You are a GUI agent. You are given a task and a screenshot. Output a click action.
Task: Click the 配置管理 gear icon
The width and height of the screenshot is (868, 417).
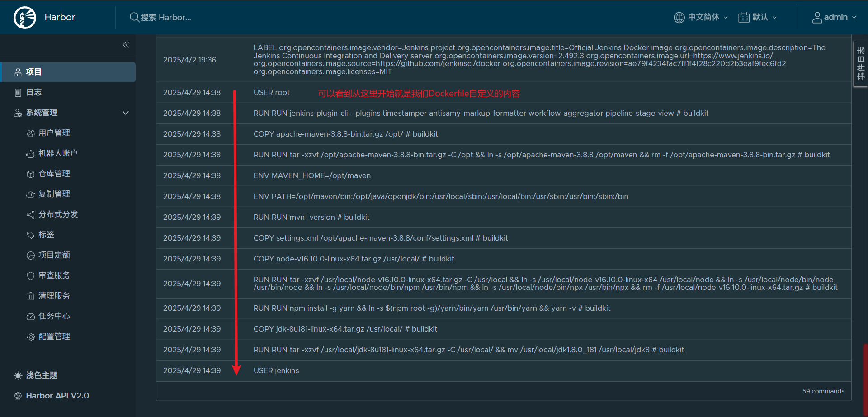[31, 336]
